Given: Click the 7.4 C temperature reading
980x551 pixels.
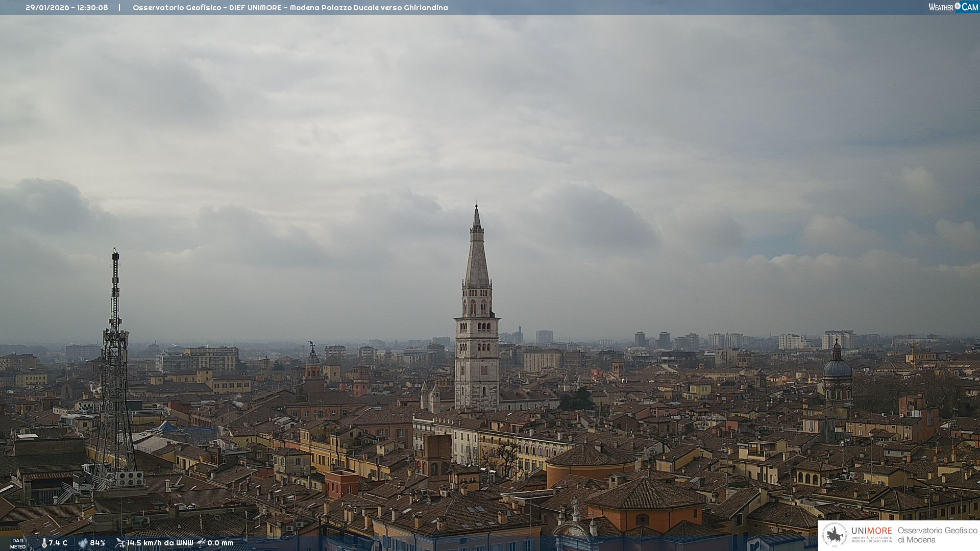Looking at the screenshot, I should 58,543.
